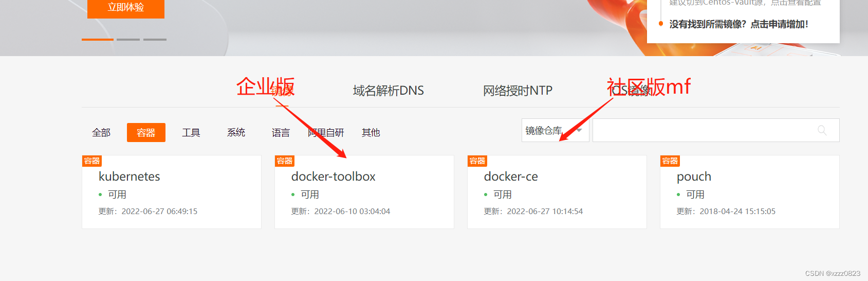Filter by 阿里自研 category
The width and height of the screenshot is (868, 281).
(326, 133)
